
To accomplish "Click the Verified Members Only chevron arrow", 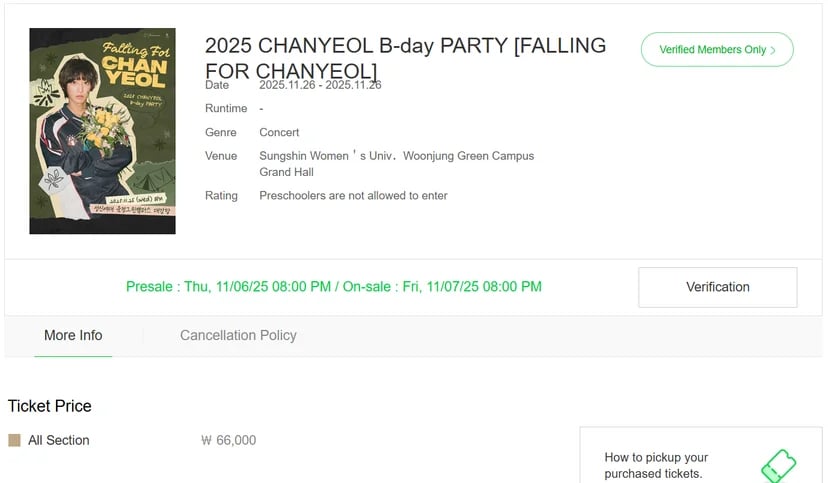I will (x=773, y=50).
